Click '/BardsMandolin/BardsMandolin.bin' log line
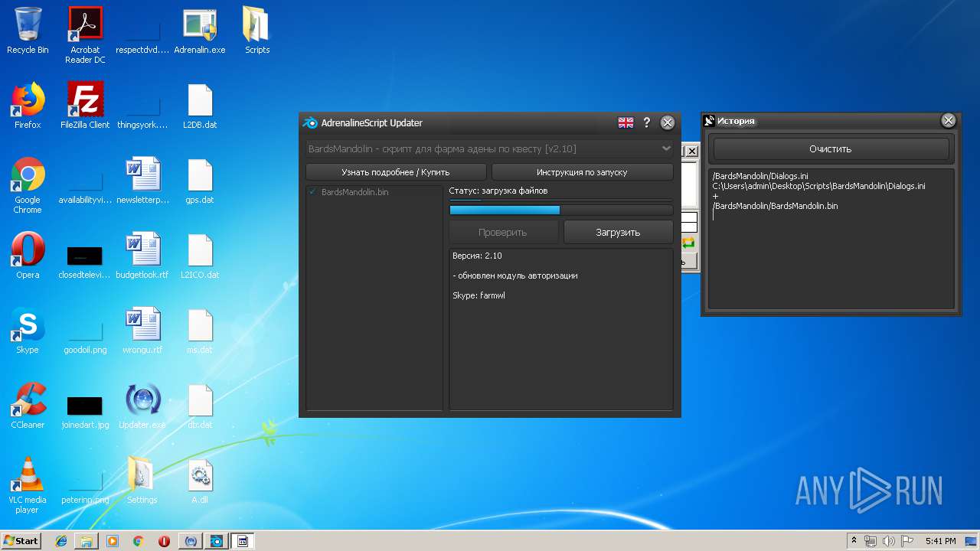Image resolution: width=980 pixels, height=551 pixels. click(775, 206)
